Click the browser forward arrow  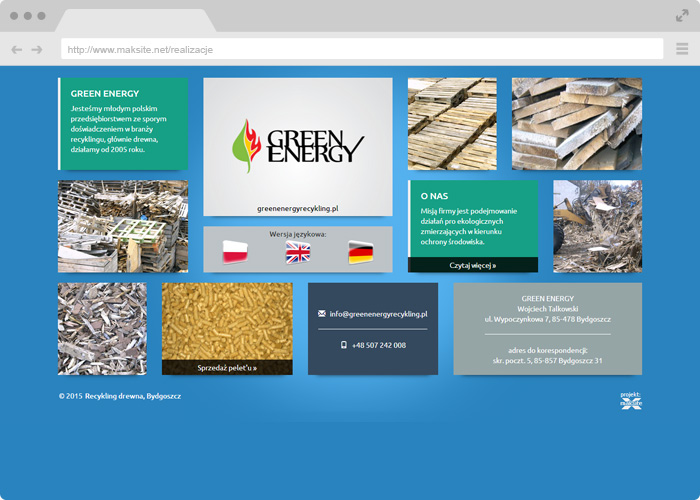tap(37, 50)
